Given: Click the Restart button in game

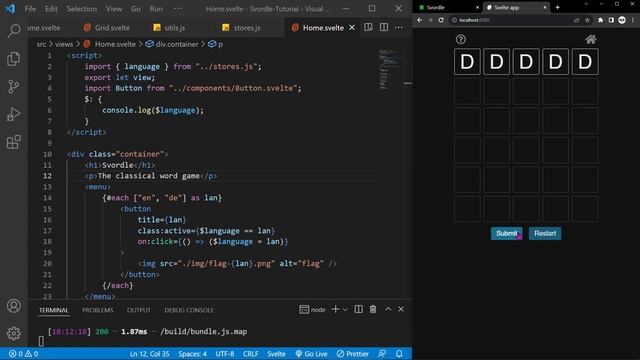Looking at the screenshot, I should pos(545,233).
